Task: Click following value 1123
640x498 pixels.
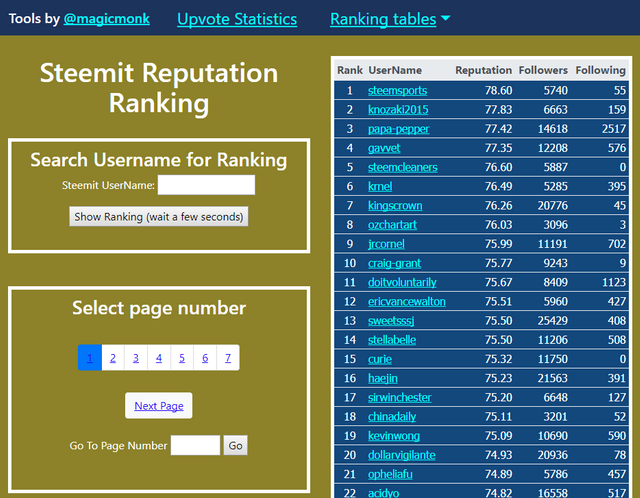Action: (614, 282)
